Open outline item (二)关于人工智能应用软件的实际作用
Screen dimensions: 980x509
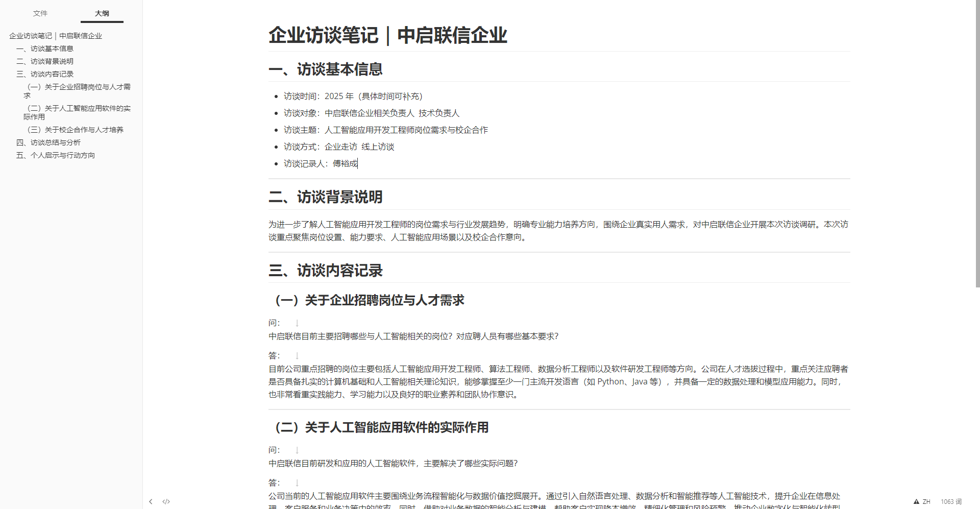pos(77,112)
